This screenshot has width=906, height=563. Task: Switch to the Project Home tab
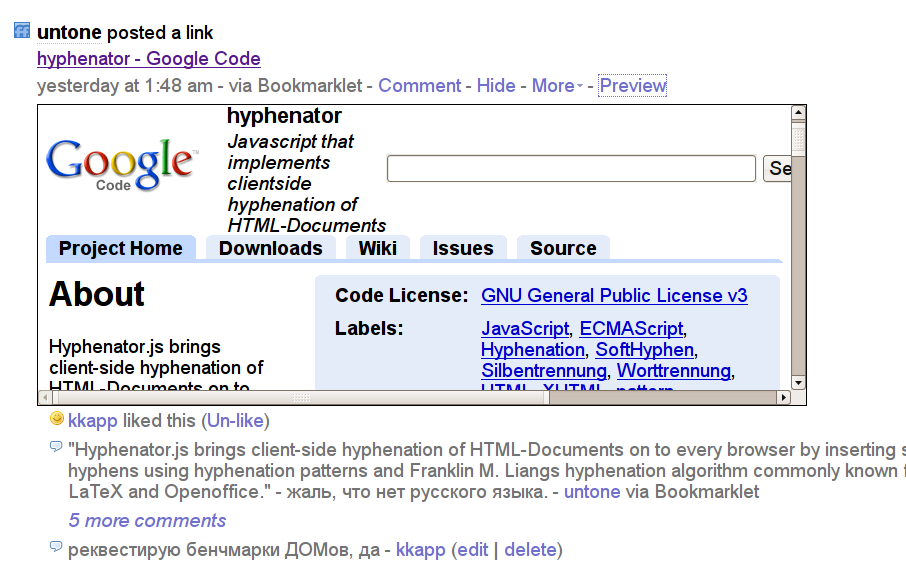(121, 249)
